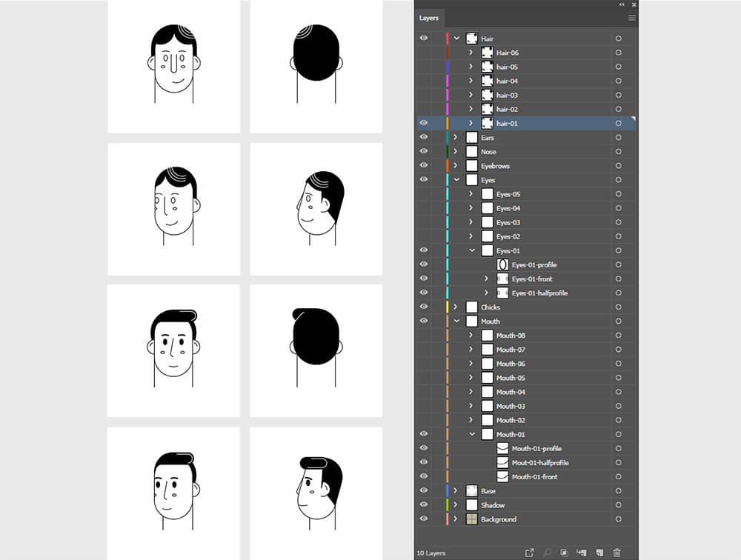Locate the selected object using the magnifier icon

click(x=547, y=552)
